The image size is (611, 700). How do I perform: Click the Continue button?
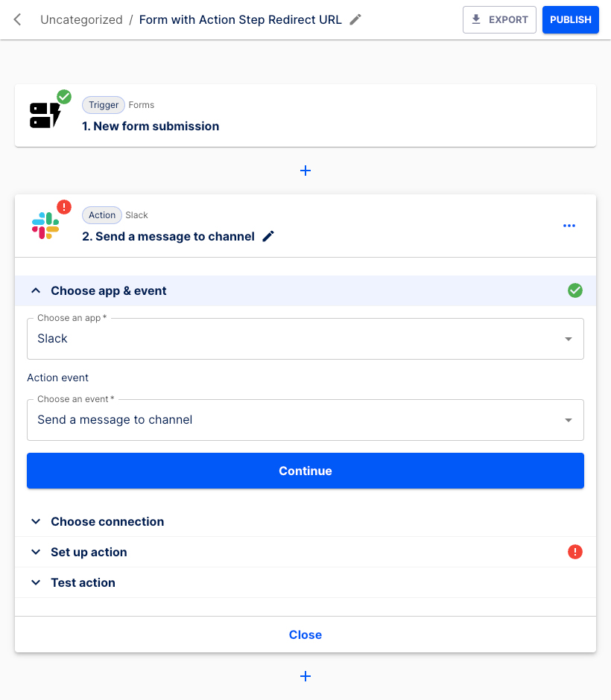tap(305, 471)
